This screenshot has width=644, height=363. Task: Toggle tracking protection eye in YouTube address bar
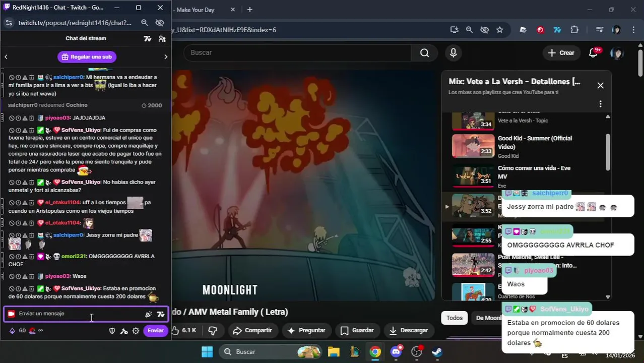484,30
